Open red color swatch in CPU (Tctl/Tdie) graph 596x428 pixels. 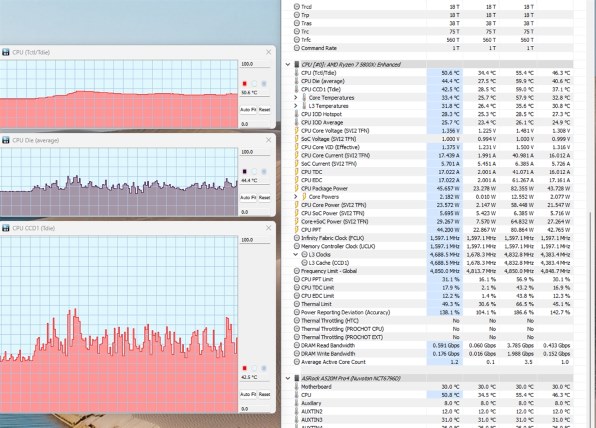tap(244, 84)
